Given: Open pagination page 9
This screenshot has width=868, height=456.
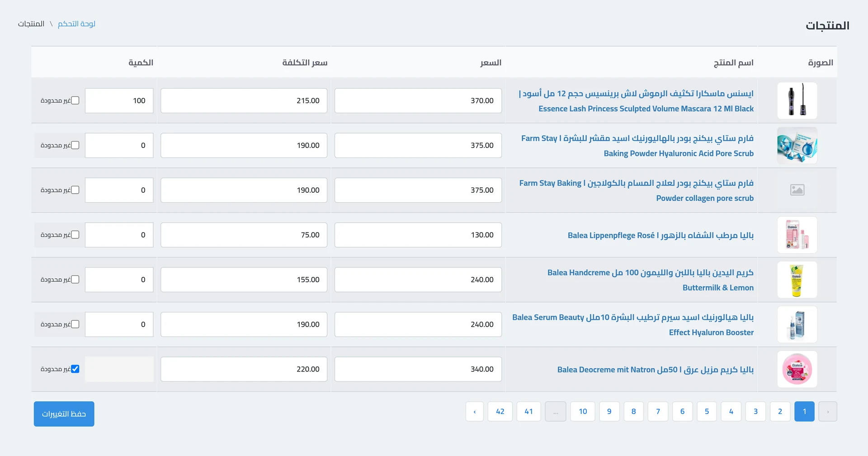Looking at the screenshot, I should point(609,411).
